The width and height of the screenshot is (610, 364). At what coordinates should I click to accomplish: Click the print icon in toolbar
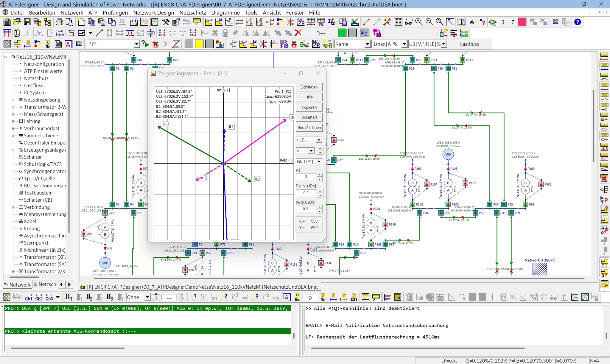(59, 22)
